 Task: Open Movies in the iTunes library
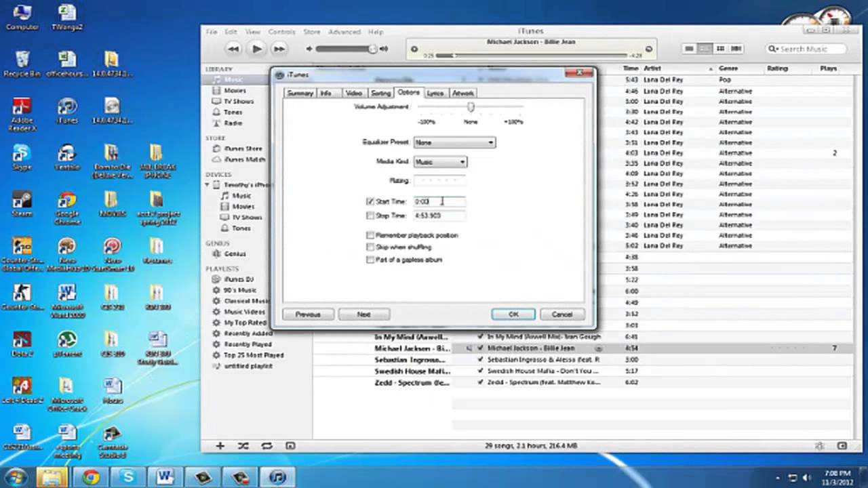coord(235,90)
